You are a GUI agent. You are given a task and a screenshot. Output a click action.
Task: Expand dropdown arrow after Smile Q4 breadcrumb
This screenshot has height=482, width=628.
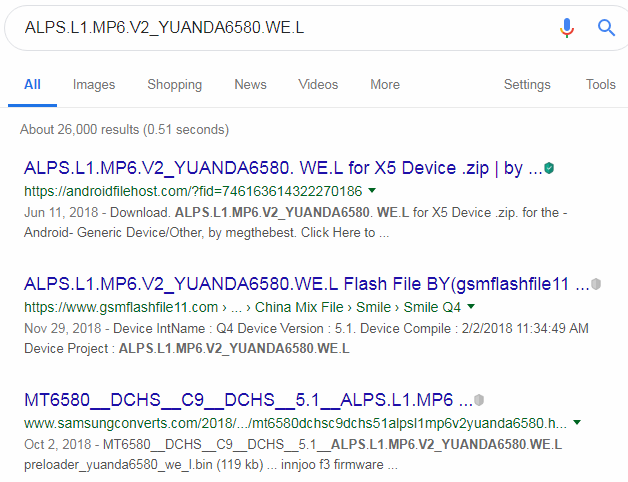tap(471, 307)
